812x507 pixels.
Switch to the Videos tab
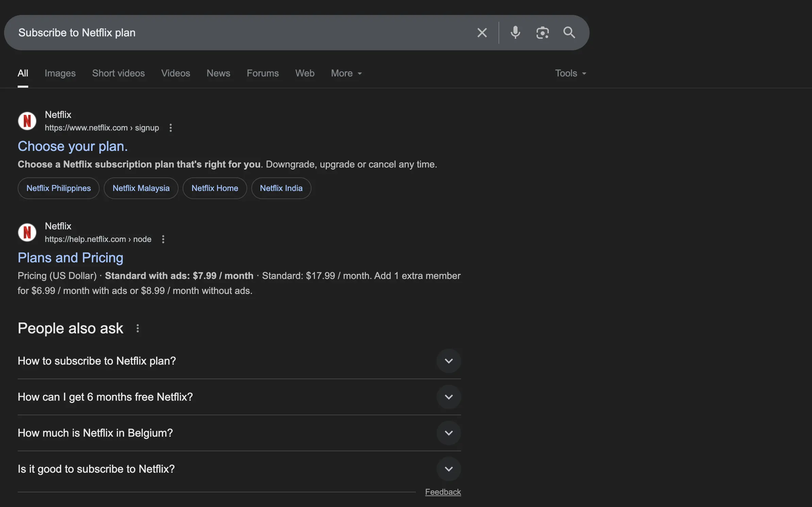175,73
